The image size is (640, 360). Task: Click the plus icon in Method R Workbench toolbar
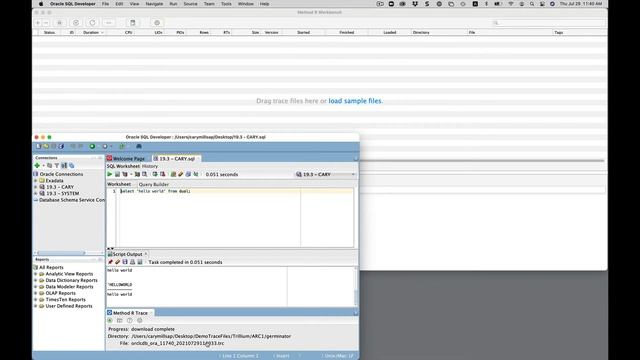click(38, 23)
